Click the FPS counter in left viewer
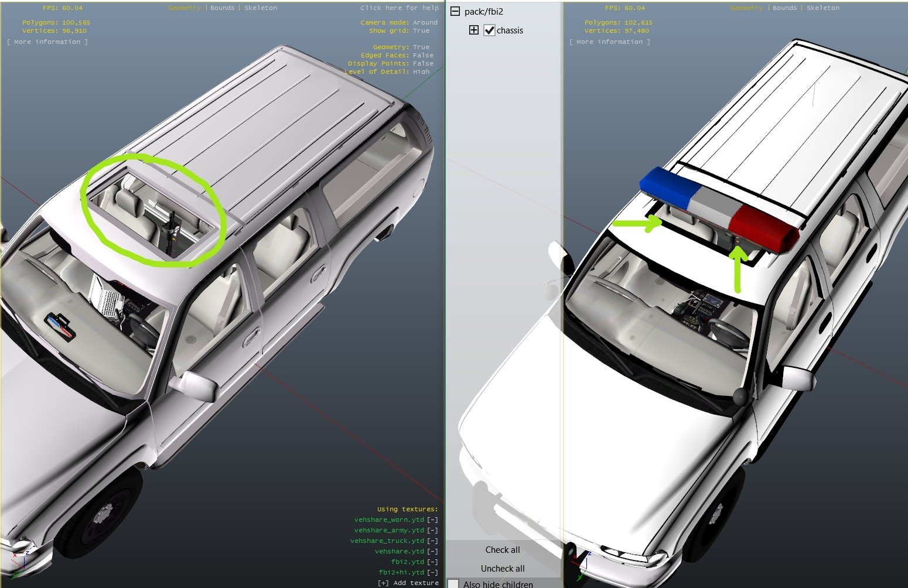The width and height of the screenshot is (908, 588). tap(63, 8)
